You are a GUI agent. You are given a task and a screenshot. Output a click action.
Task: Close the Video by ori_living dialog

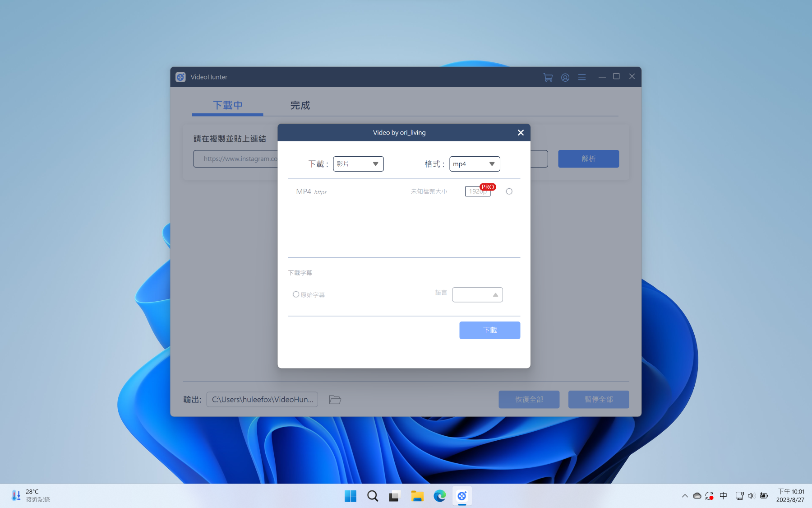point(521,132)
